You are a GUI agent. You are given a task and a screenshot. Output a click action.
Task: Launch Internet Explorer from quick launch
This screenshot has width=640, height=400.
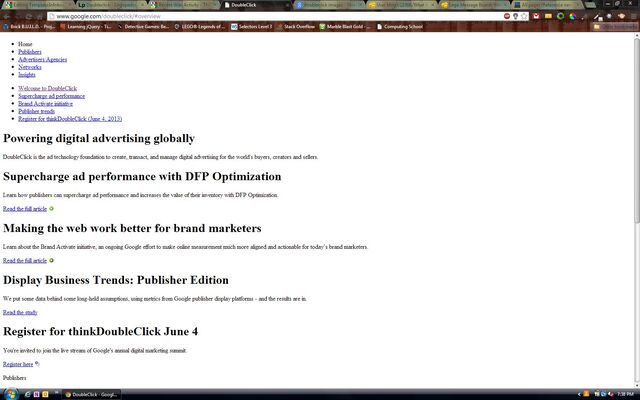[x=27, y=394]
